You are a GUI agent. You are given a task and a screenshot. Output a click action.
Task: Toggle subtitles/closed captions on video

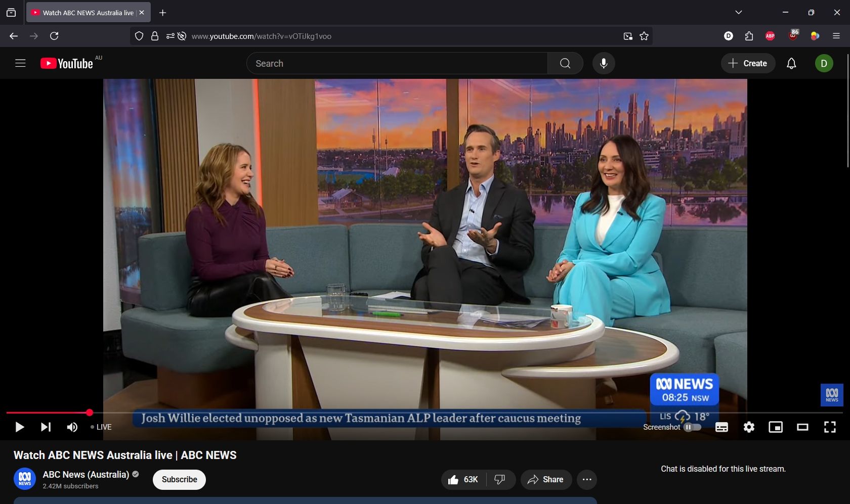click(721, 427)
